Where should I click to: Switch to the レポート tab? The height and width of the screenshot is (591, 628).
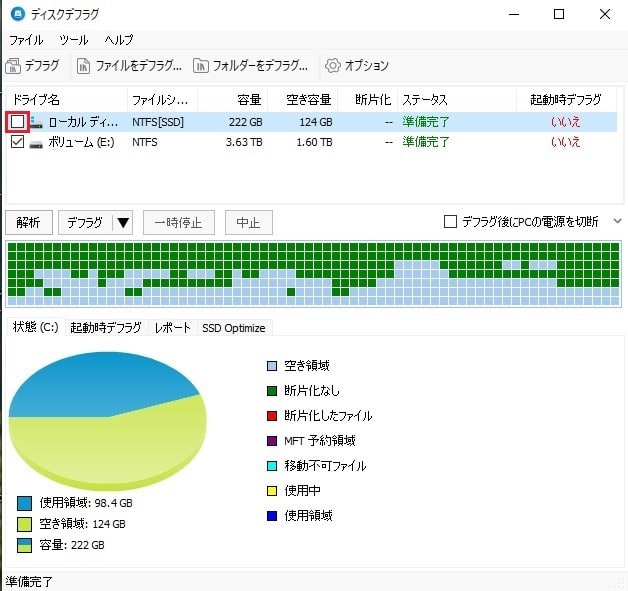(172, 328)
